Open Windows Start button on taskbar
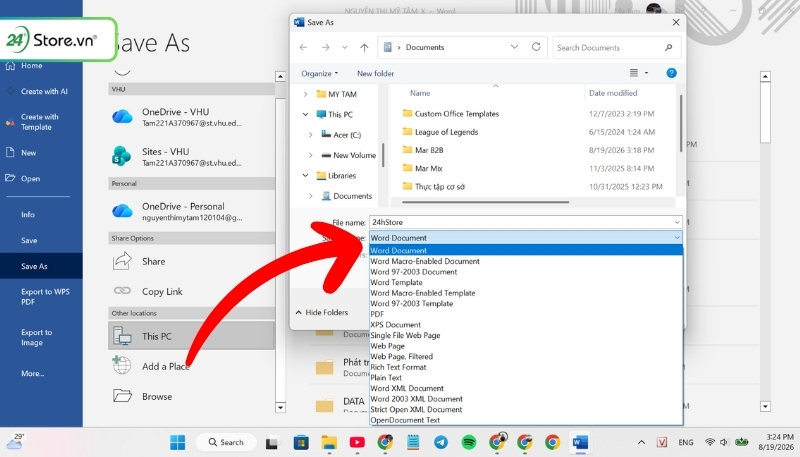This screenshot has height=457, width=800. [x=178, y=442]
